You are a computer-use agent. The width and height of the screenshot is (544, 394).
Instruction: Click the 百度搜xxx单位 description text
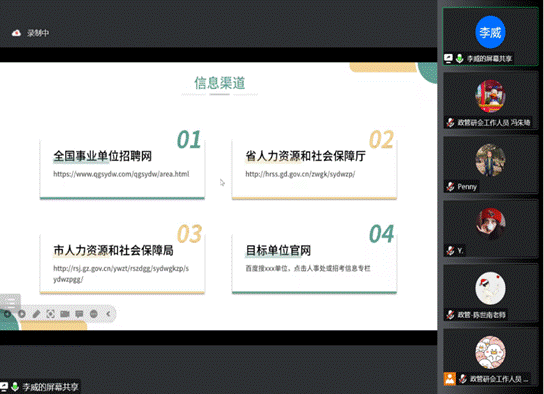click(x=308, y=268)
